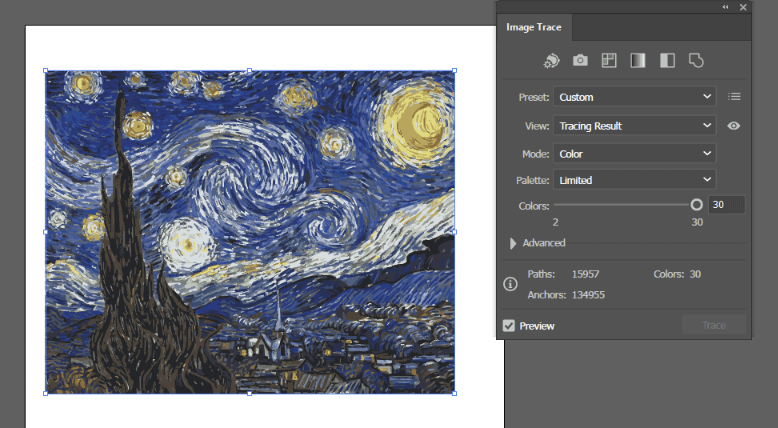Apply the Auto-Color trace preset icon
Screen dimensions: 778x428
coord(551,61)
